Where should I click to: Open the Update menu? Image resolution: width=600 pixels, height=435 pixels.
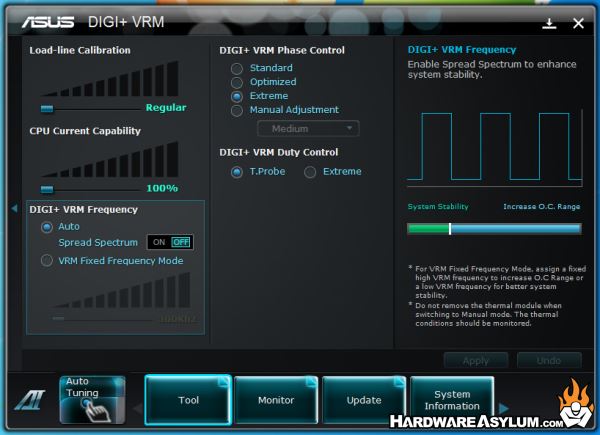pyautogui.click(x=364, y=400)
